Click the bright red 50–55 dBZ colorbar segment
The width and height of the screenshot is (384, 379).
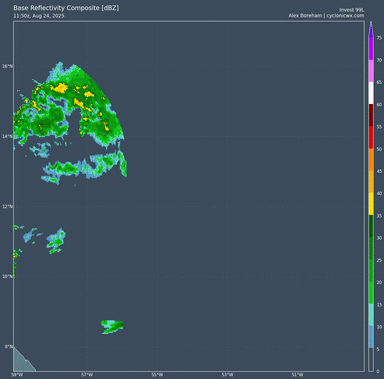371,138
